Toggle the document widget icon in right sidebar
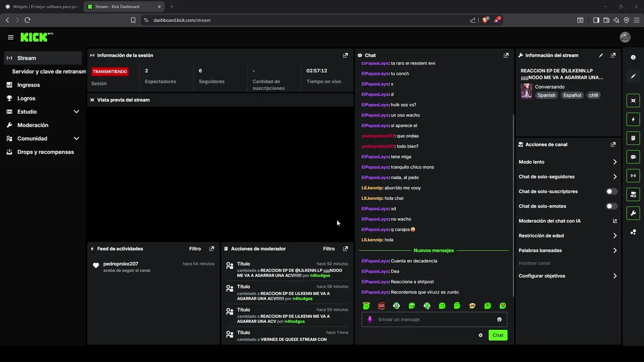 633,138
